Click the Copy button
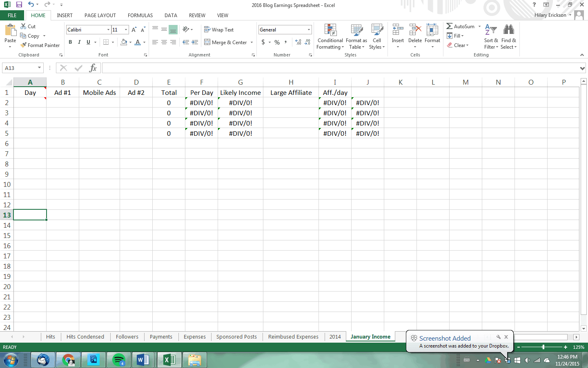588x368 pixels. pyautogui.click(x=29, y=36)
